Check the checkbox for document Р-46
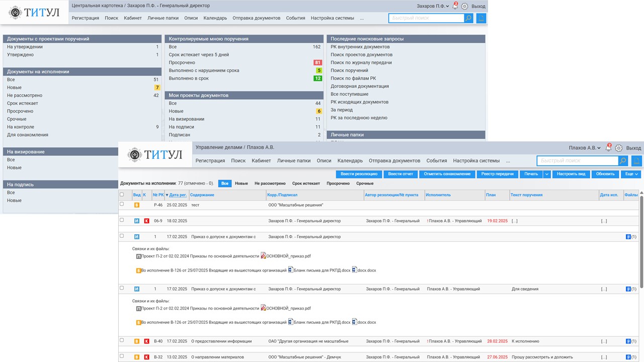 point(122,204)
